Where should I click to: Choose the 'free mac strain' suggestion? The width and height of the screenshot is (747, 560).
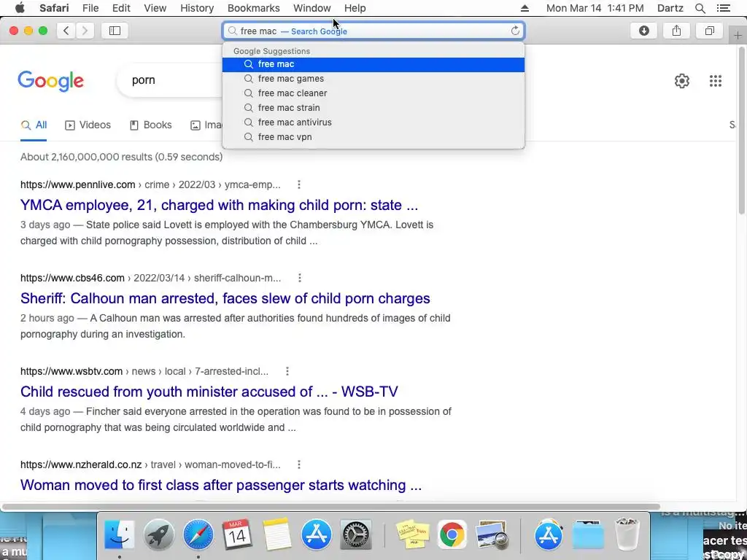(x=373, y=108)
